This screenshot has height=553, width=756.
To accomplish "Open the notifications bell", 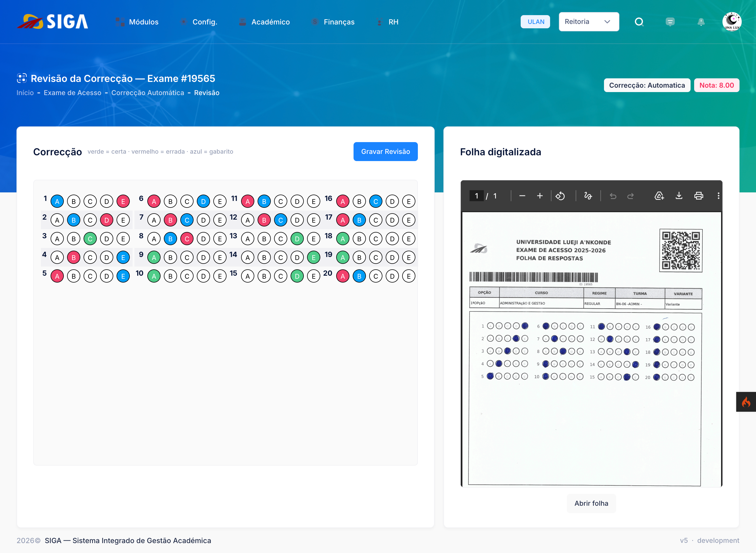I will [x=701, y=22].
